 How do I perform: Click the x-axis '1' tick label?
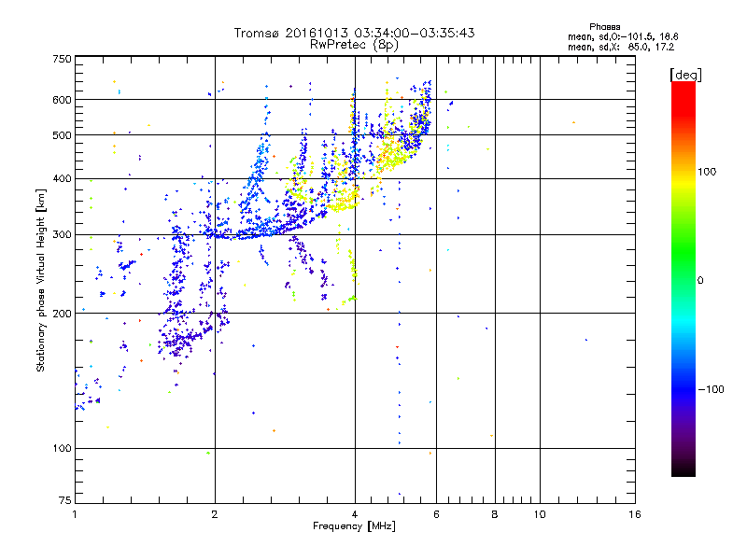(x=75, y=514)
